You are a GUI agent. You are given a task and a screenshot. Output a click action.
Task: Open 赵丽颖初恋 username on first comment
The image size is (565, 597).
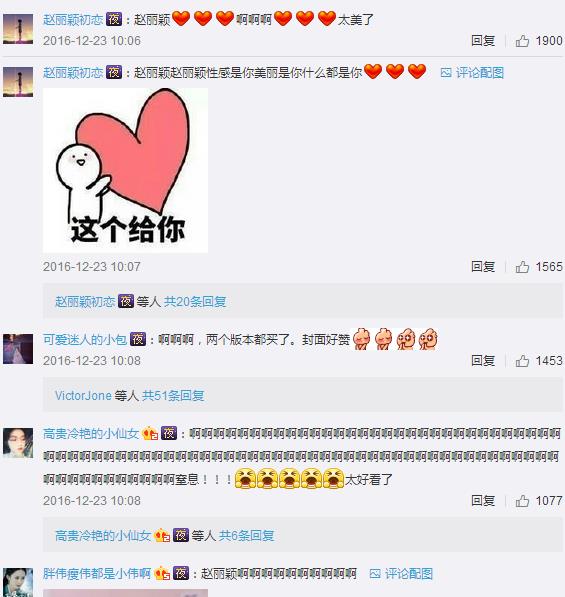pos(73,19)
